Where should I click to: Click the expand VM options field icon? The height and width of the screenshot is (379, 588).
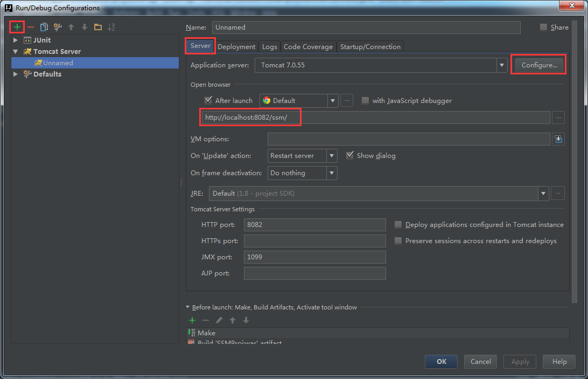tap(558, 140)
